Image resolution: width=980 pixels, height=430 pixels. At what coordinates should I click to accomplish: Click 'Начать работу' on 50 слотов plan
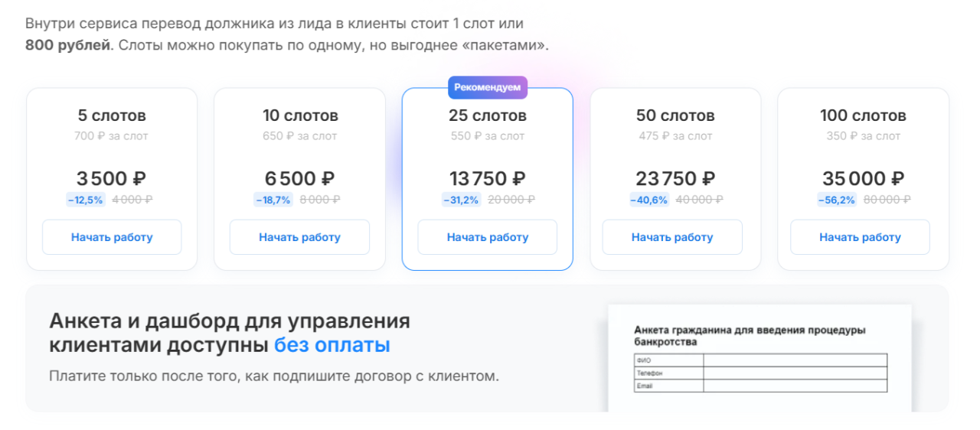(672, 237)
